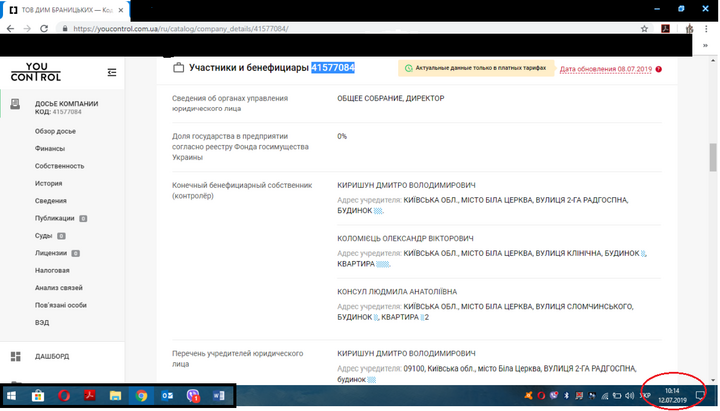
Task: Click the red question mark help icon
Action: 659,69
